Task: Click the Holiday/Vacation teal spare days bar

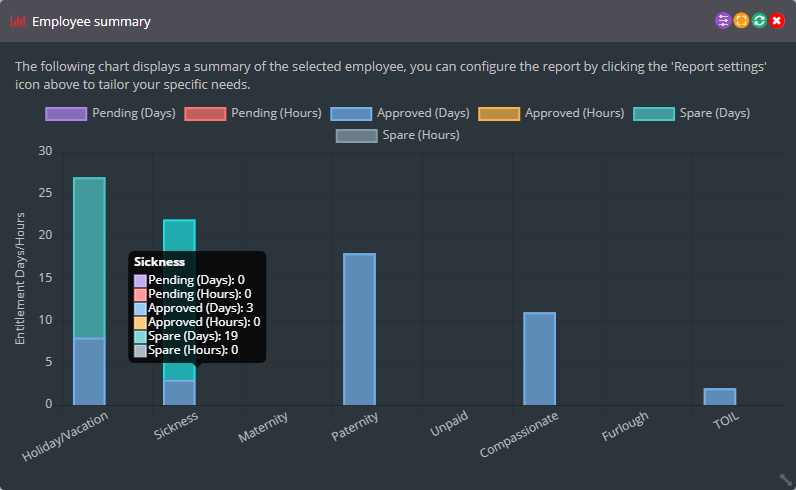Action: (x=89, y=257)
